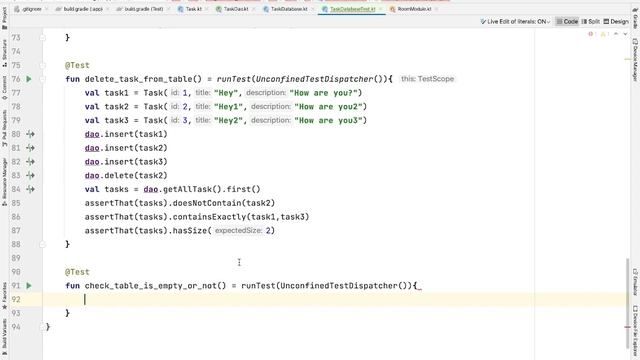Viewport: 640px width, 360px height.
Task: Click the red error stripe mark near scrollbar bottom
Action: point(628,327)
